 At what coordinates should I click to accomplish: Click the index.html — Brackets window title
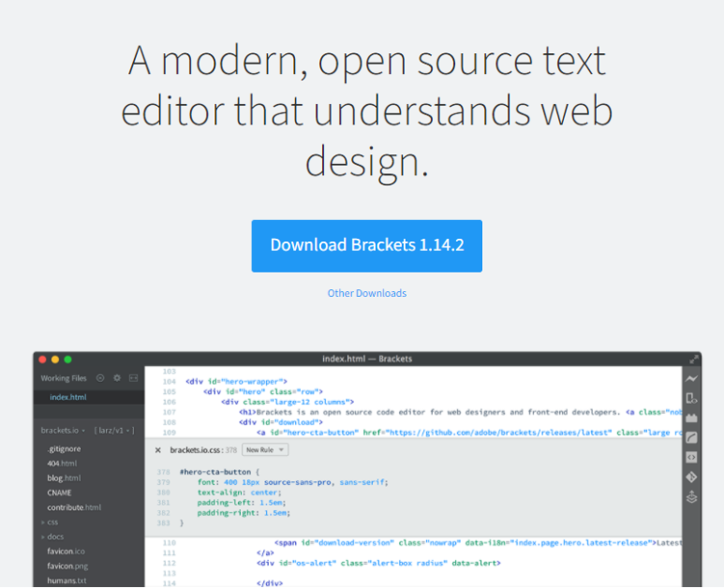click(367, 360)
